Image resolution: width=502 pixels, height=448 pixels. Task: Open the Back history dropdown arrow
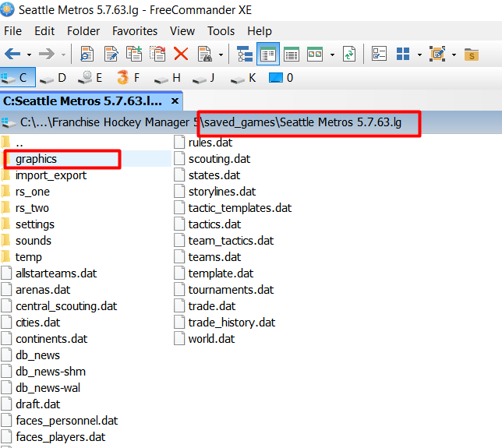[30, 55]
